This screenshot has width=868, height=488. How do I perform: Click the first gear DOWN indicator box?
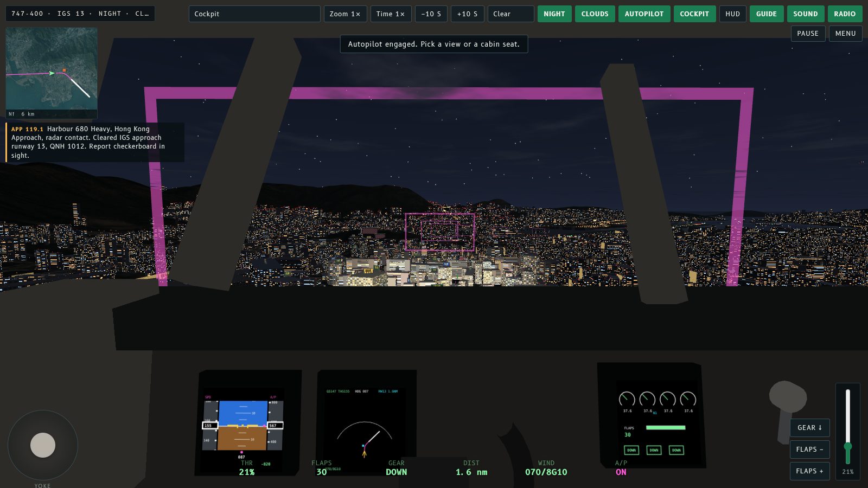631,450
